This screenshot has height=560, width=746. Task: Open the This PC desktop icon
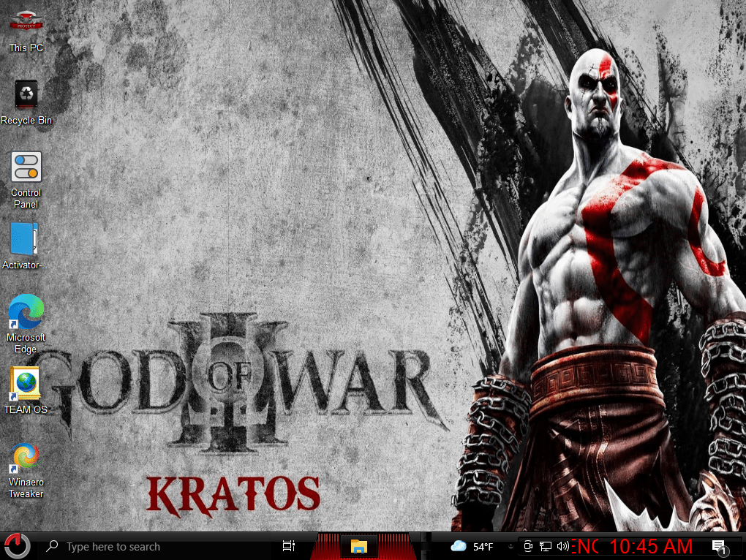(x=26, y=32)
